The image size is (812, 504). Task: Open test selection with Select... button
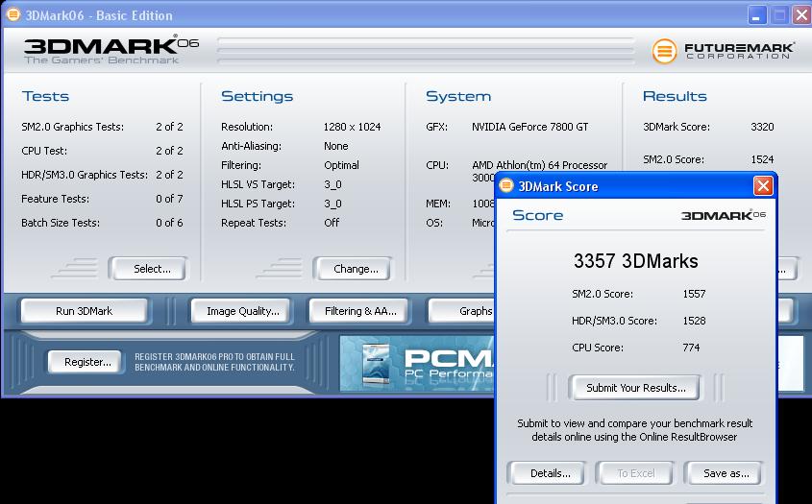click(149, 269)
